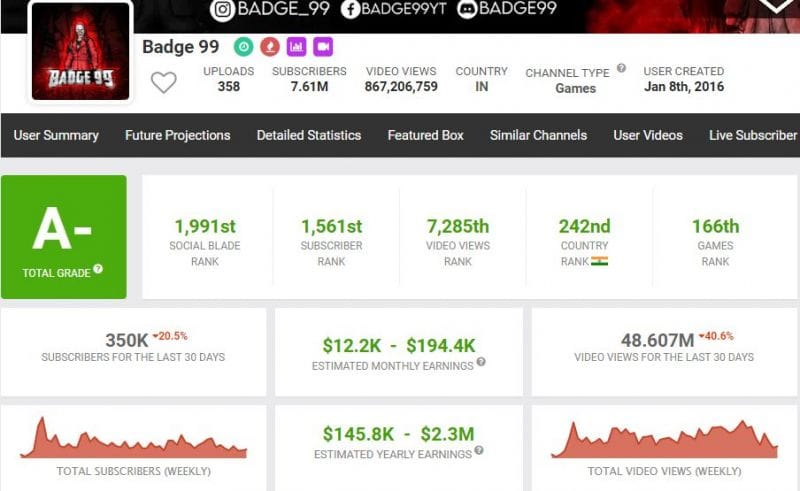800x491 pixels.
Task: Click the Total Subscribers weekly chart
Action: 133,438
